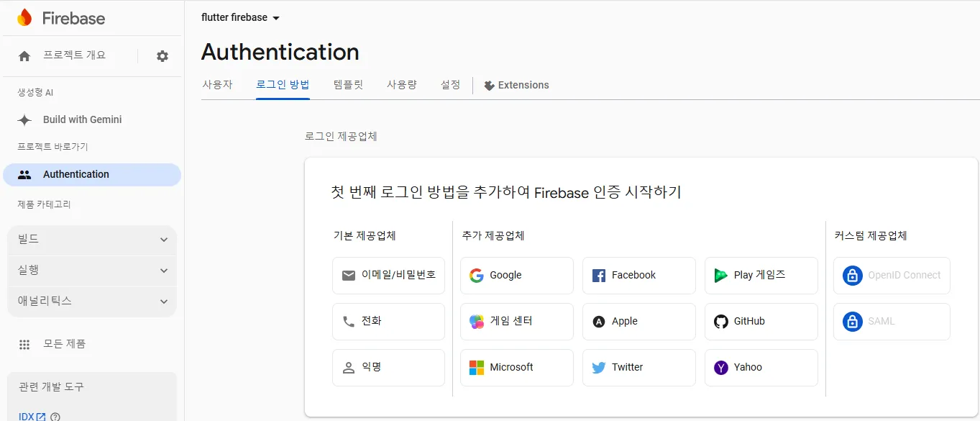Open 프로젝트 개요 in sidebar
Screen dimensions: 980x421
click(x=74, y=55)
